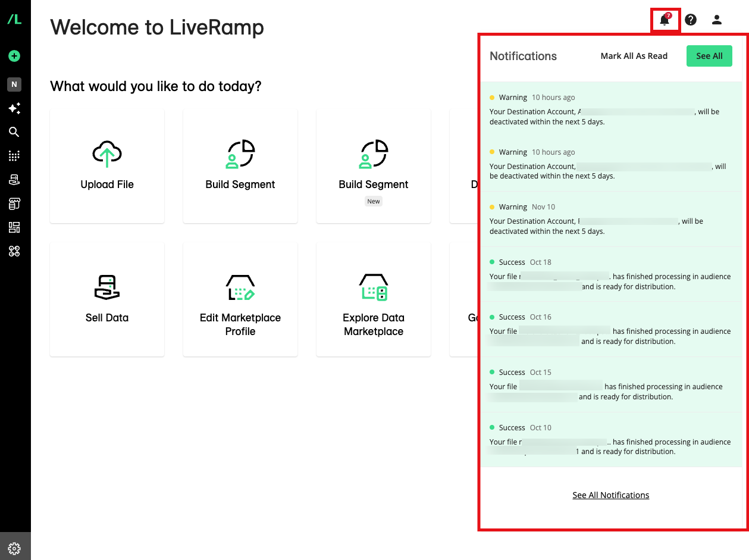The image size is (749, 560).
Task: Click the 'N' account badge in sidebar
Action: pos(14,85)
